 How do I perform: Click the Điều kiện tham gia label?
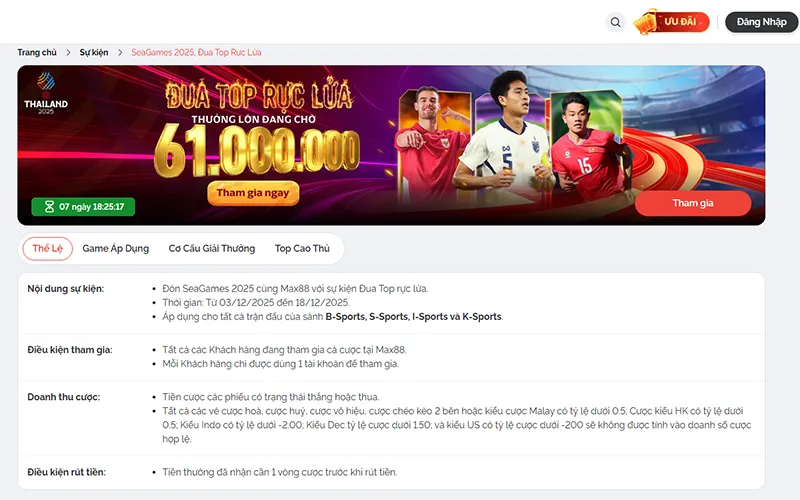click(x=70, y=350)
